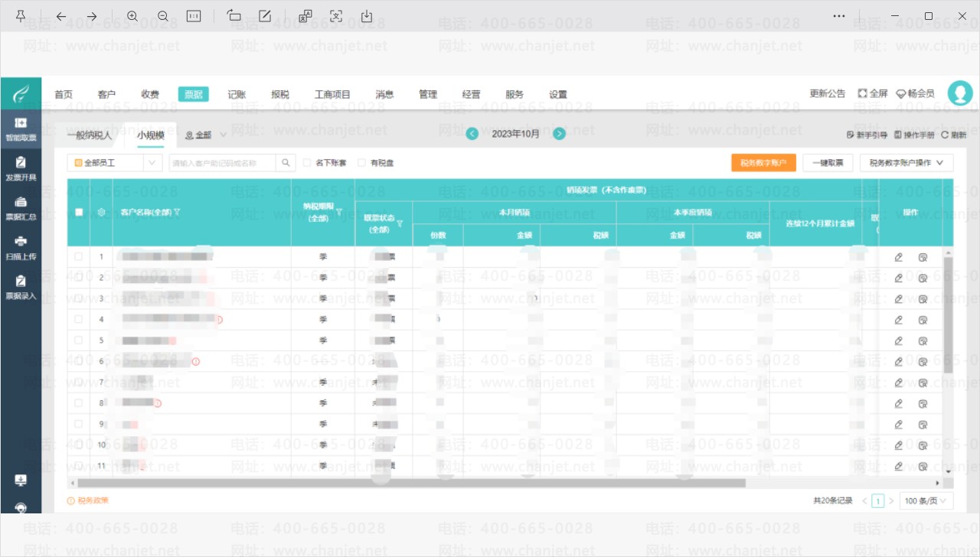Select the checkbox for row 1

click(79, 257)
